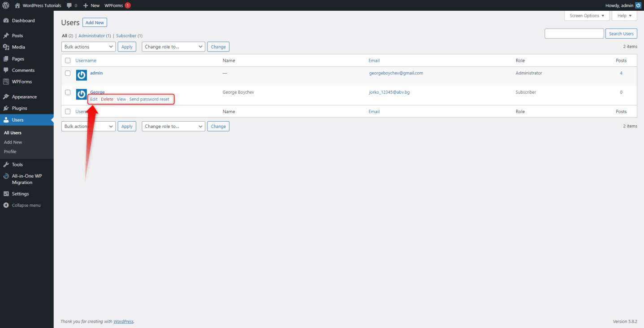This screenshot has width=644, height=328.
Task: Click the admin user's avatar in table
Action: coord(82,75)
